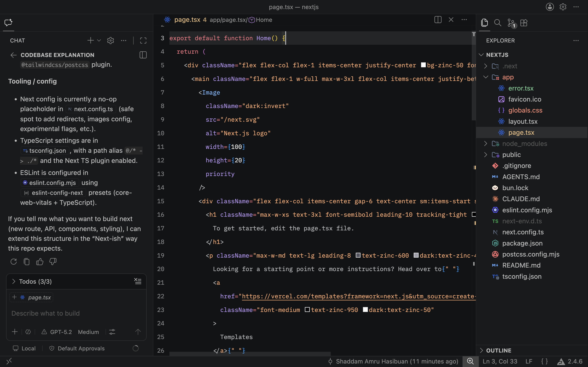This screenshot has width=588, height=367.
Task: Split the editor to the right
Action: pyautogui.click(x=438, y=20)
